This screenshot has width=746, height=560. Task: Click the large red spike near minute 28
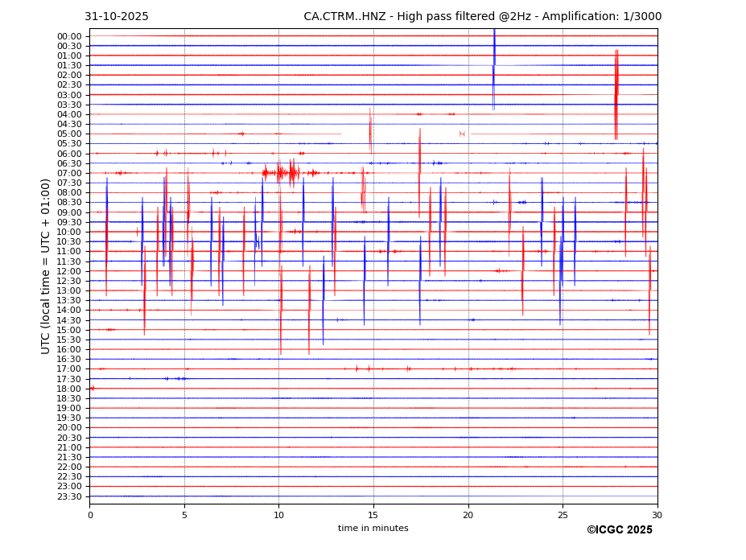[616, 94]
